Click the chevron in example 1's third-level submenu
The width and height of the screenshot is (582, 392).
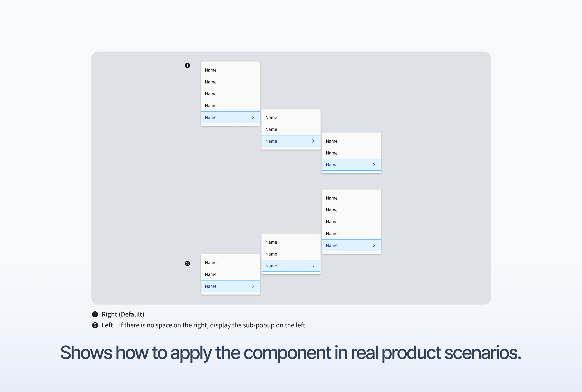[374, 165]
